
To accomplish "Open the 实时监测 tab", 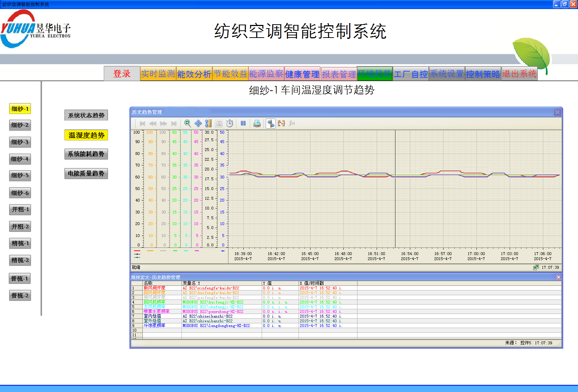I will (x=158, y=74).
